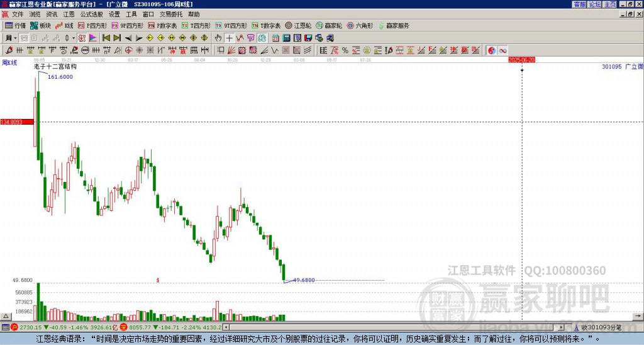Open the 板块 sector view
644x345 pixels.
[41, 25]
